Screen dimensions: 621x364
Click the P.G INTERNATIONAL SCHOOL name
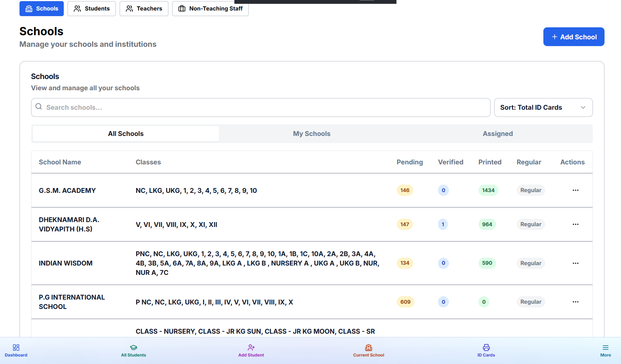coord(72,302)
